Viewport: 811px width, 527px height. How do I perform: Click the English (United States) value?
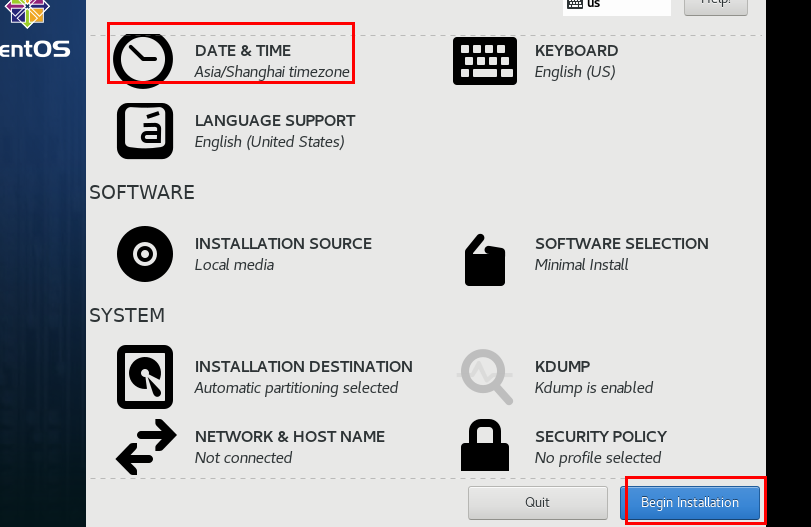269,142
